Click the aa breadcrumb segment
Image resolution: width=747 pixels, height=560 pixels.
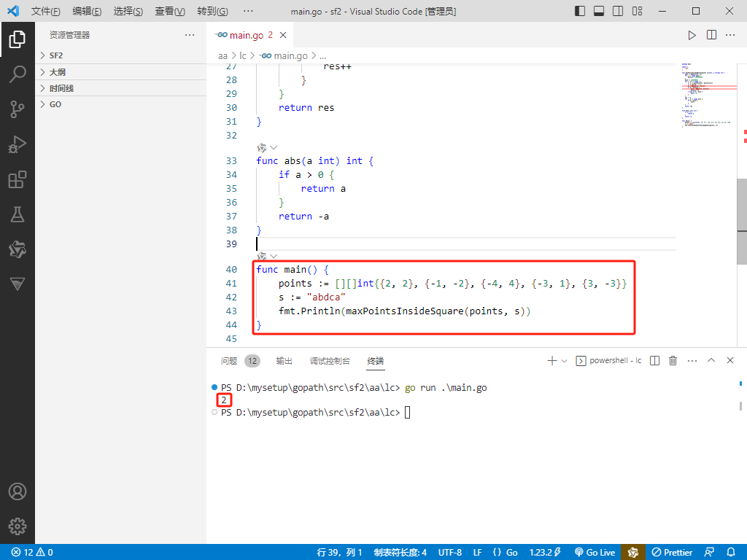(x=222, y=55)
